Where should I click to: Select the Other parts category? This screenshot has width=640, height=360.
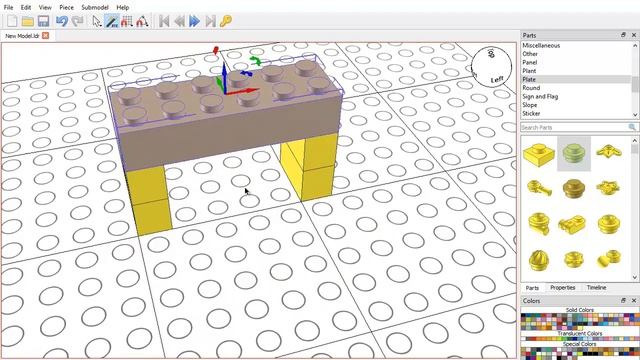point(530,54)
